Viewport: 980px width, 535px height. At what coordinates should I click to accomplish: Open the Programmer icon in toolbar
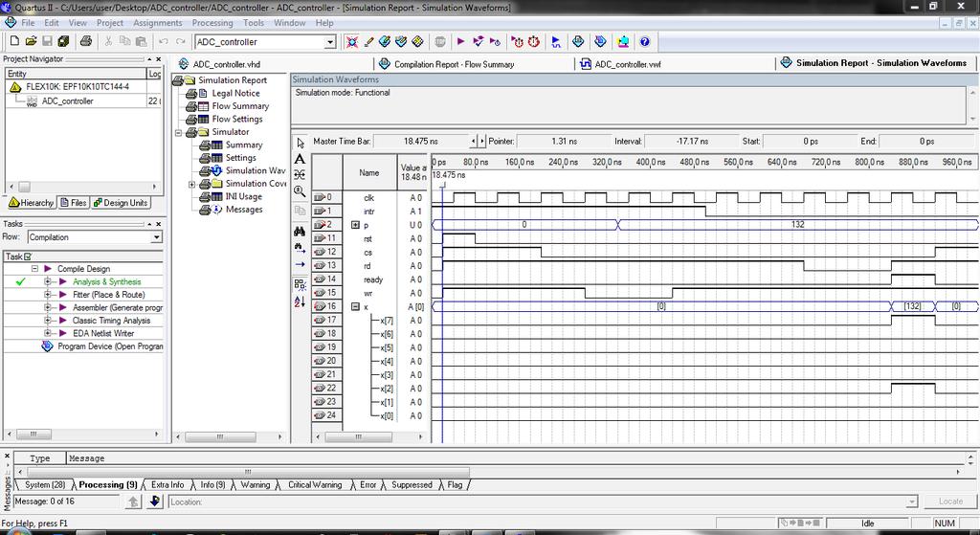click(601, 41)
